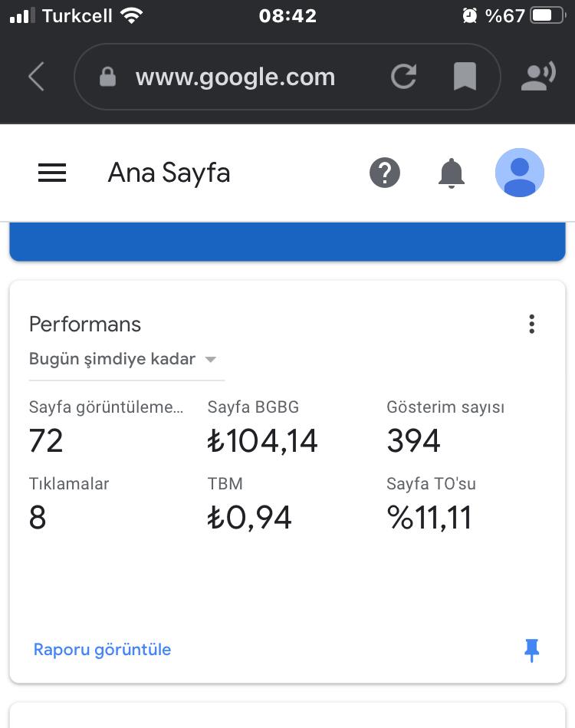Open the help question mark icon
575x728 pixels.
[385, 173]
